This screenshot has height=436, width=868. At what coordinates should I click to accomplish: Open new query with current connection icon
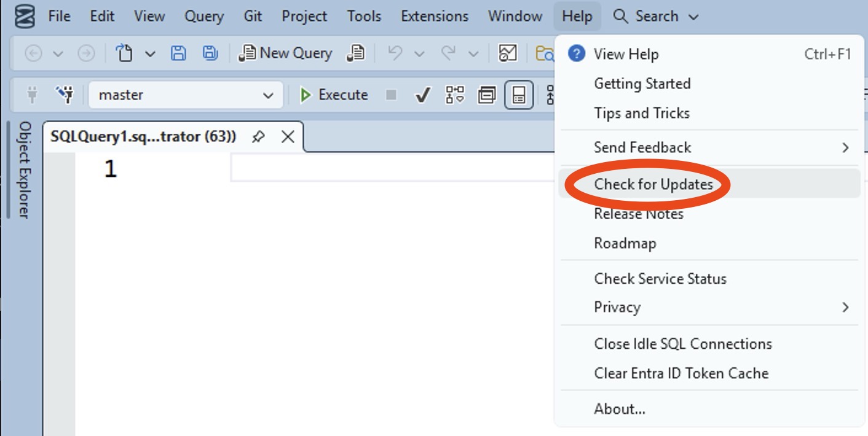point(355,53)
